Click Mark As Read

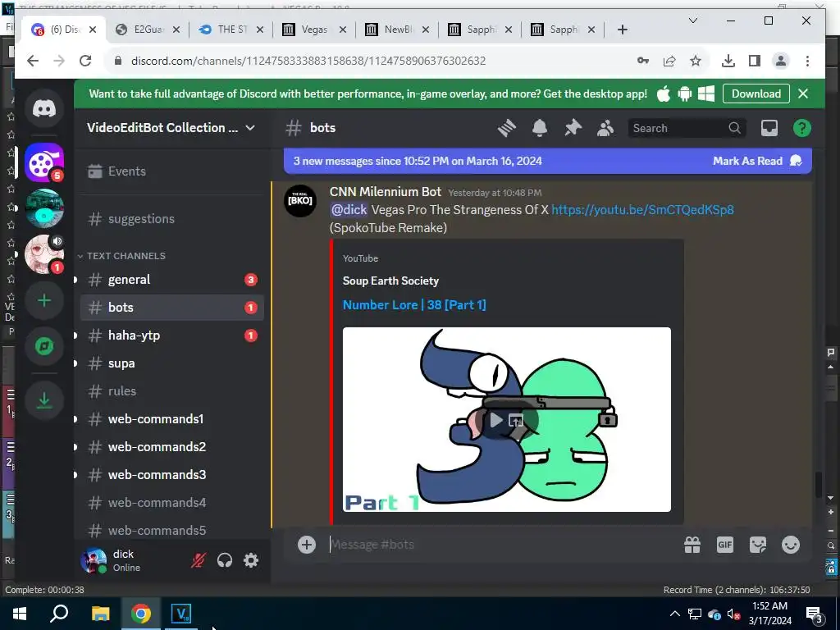click(757, 162)
